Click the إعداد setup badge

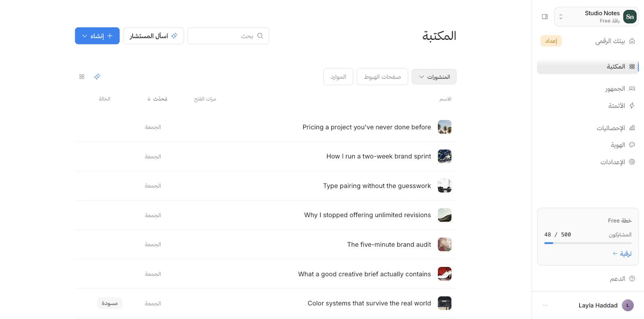tap(551, 41)
